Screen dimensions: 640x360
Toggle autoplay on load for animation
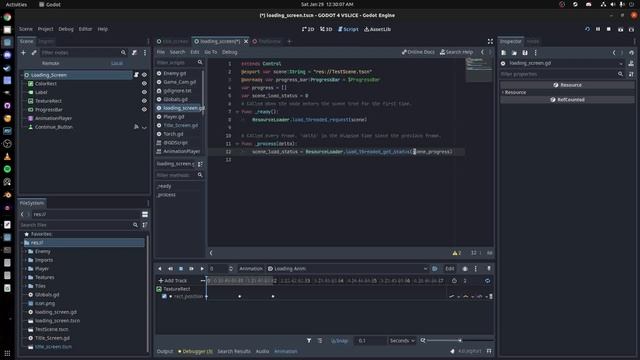[435, 269]
